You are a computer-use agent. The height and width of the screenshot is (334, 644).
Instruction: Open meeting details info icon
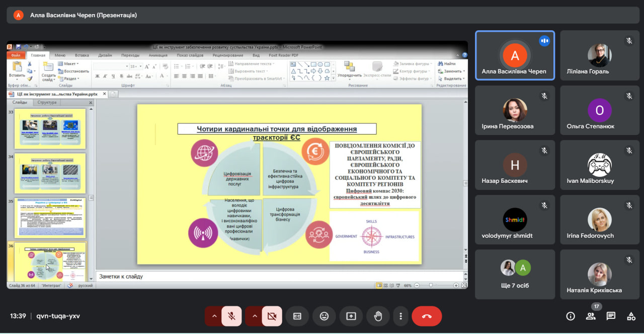(x=571, y=316)
